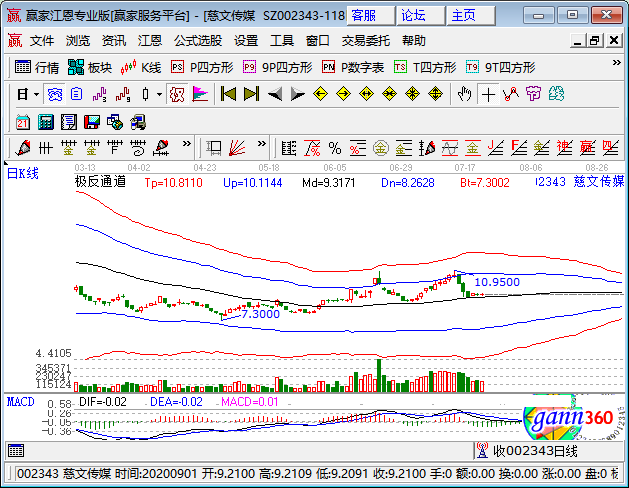Jump to first bar icon
The image size is (629, 488).
[x=228, y=94]
